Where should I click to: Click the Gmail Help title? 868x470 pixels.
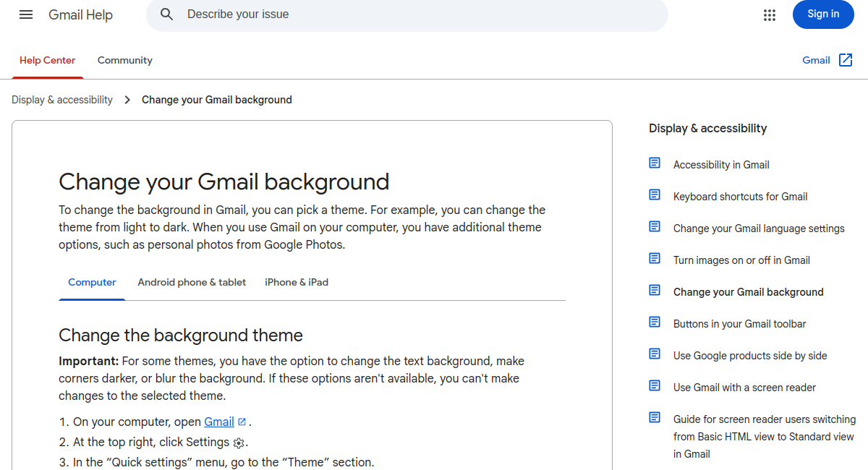pyautogui.click(x=80, y=14)
